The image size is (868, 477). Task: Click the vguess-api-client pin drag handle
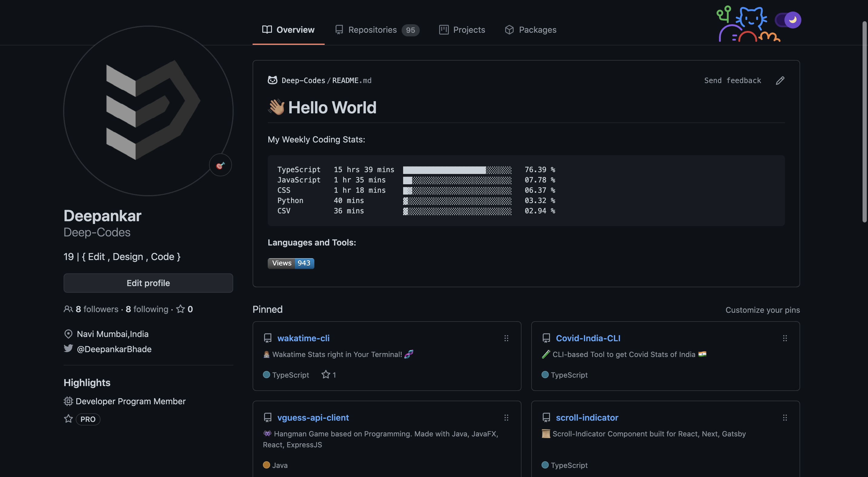[506, 418]
